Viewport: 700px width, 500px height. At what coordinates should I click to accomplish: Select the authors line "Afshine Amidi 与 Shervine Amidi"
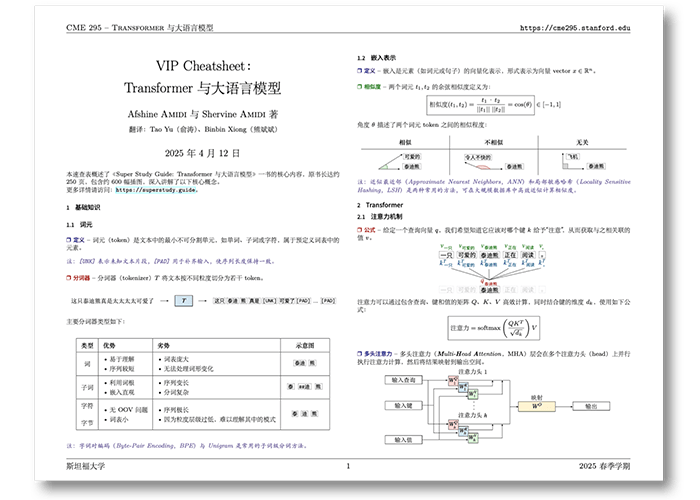click(203, 114)
